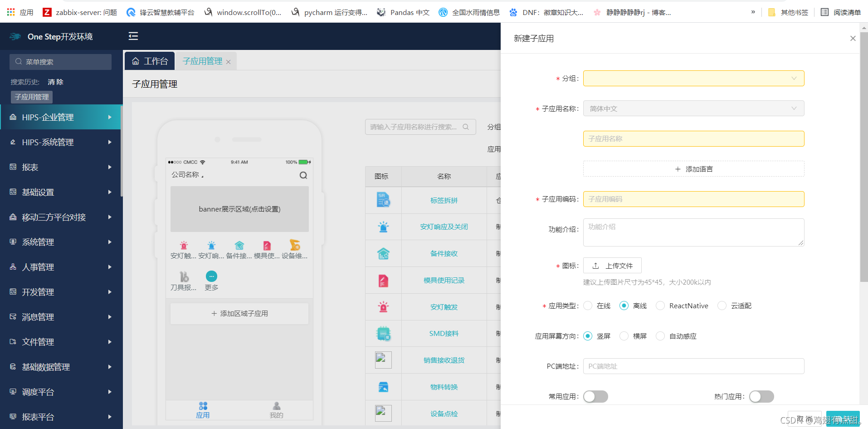Click the 备件接收 row icon
868x429 pixels.
pyautogui.click(x=383, y=253)
